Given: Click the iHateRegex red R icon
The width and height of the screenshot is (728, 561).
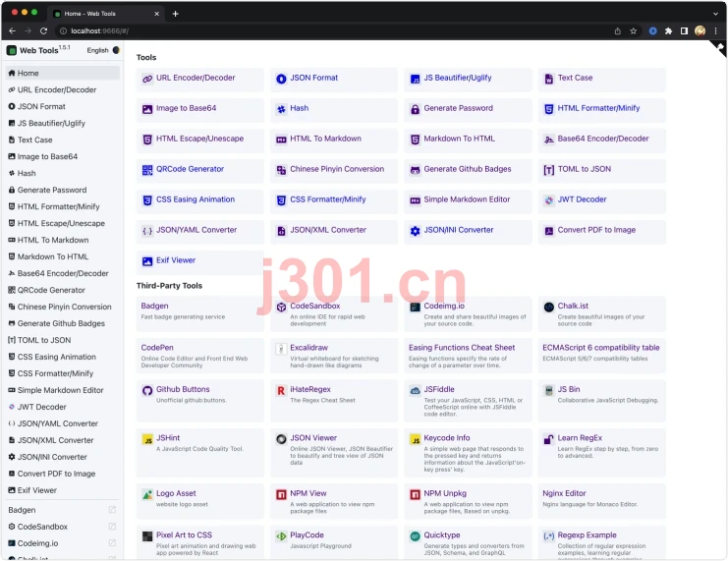Looking at the screenshot, I should tap(281, 391).
